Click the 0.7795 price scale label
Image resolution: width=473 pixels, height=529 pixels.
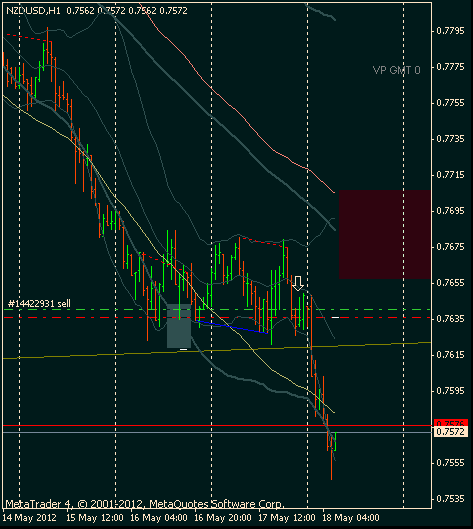coord(450,31)
